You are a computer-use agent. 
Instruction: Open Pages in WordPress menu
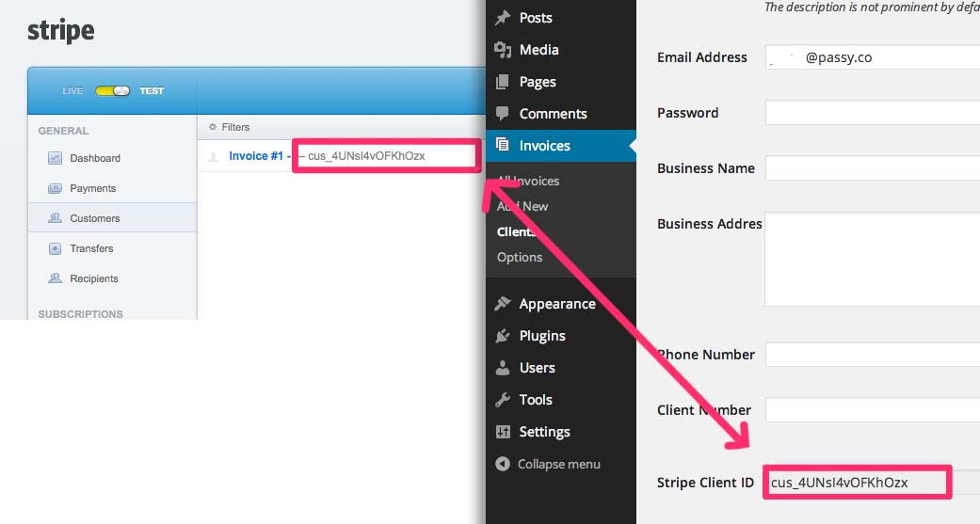(538, 82)
